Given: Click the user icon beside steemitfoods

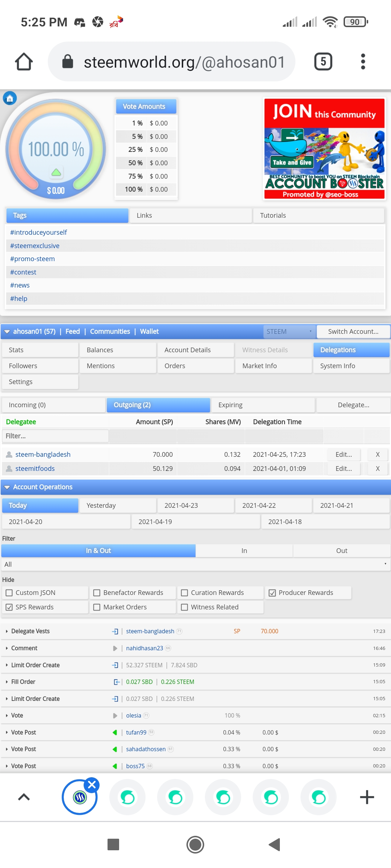Looking at the screenshot, I should click(x=9, y=469).
